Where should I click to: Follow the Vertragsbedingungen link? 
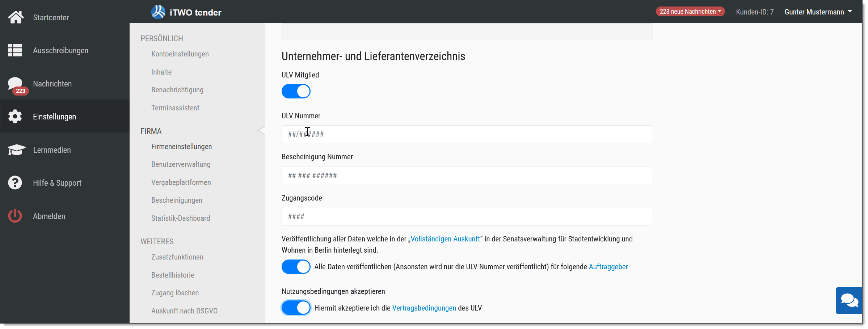click(x=424, y=308)
